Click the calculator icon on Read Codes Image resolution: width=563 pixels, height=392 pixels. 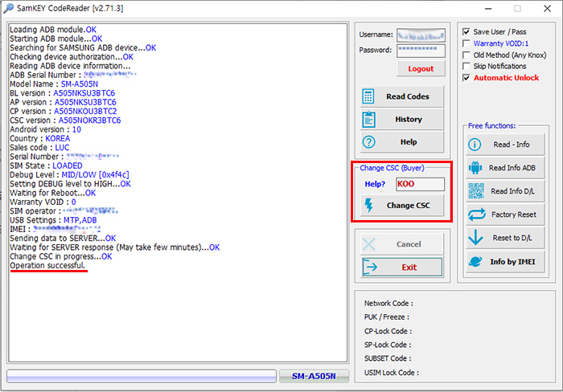[x=368, y=96]
